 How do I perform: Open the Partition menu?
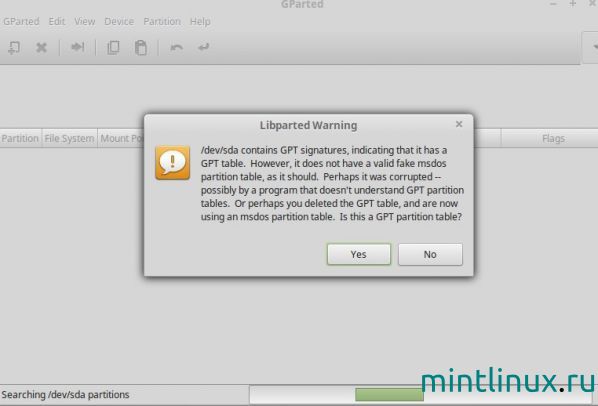click(x=162, y=21)
